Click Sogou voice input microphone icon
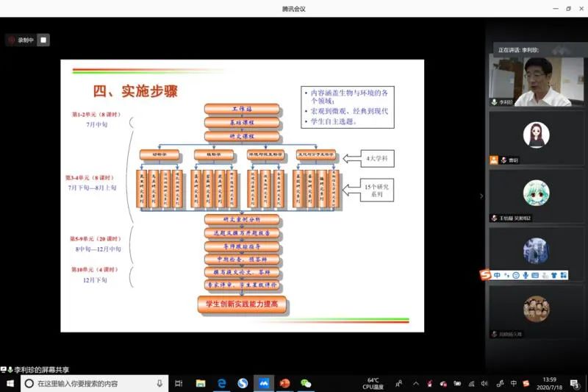588x392 pixels. pos(526,275)
